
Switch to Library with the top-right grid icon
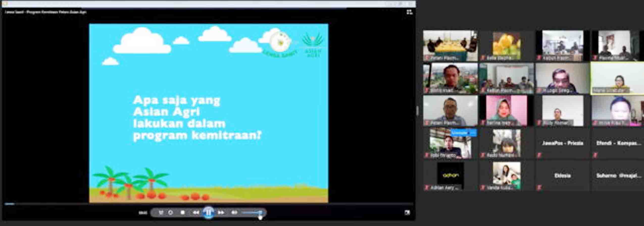(x=409, y=12)
